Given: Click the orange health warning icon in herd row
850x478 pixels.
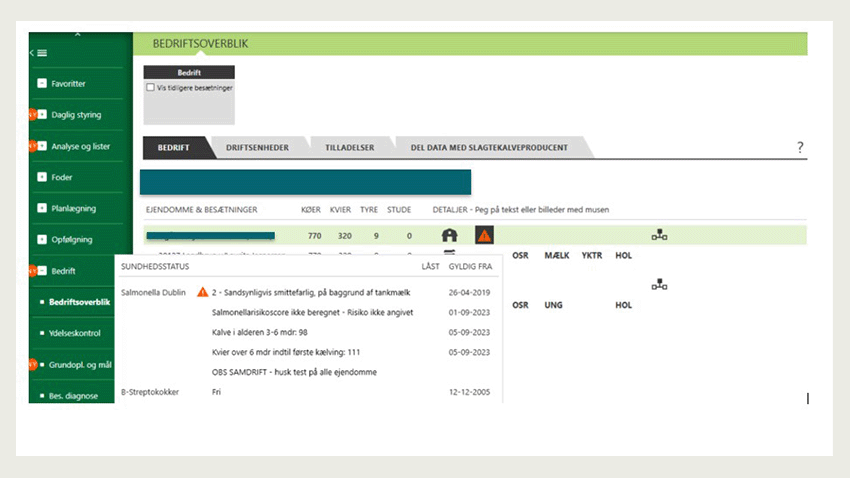Looking at the screenshot, I should (484, 236).
